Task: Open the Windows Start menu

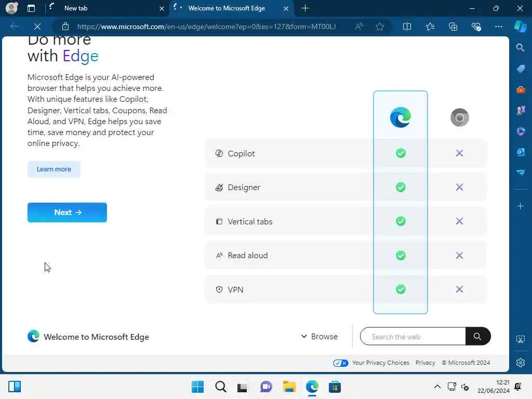Action: click(x=198, y=387)
